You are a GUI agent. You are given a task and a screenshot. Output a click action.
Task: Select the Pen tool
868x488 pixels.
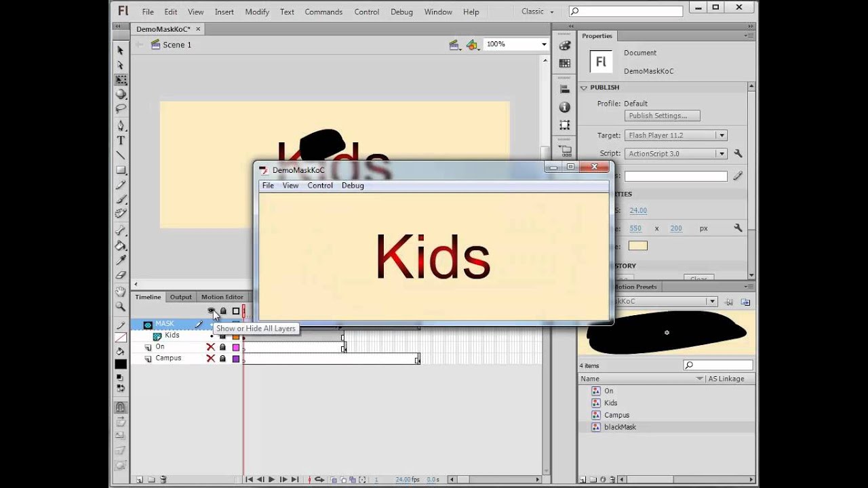tap(121, 125)
